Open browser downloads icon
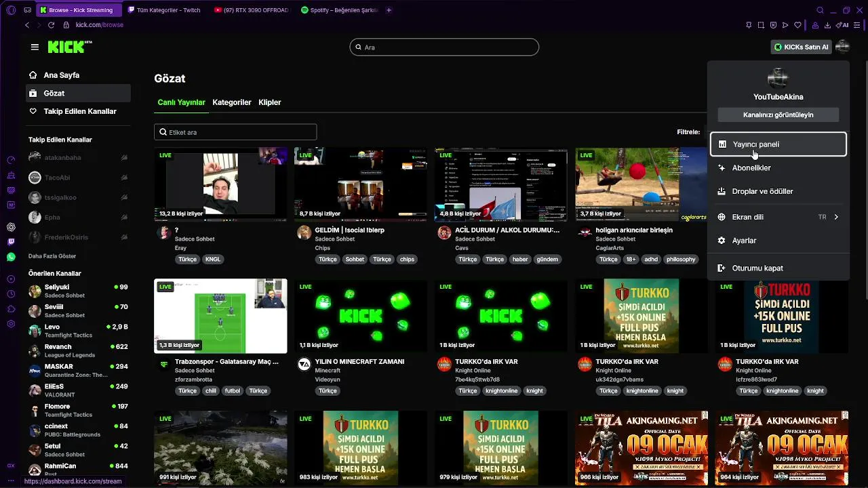Screen dimensions: 868x488 pos(827,25)
